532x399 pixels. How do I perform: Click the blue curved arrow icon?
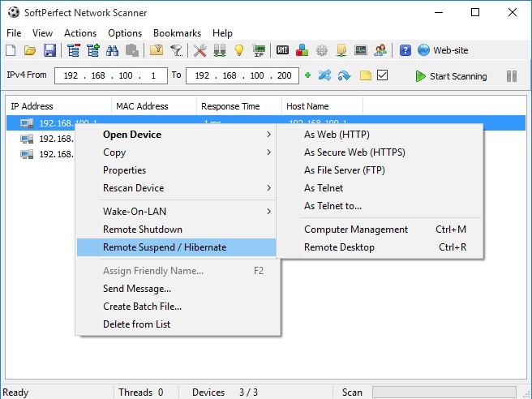pos(345,75)
